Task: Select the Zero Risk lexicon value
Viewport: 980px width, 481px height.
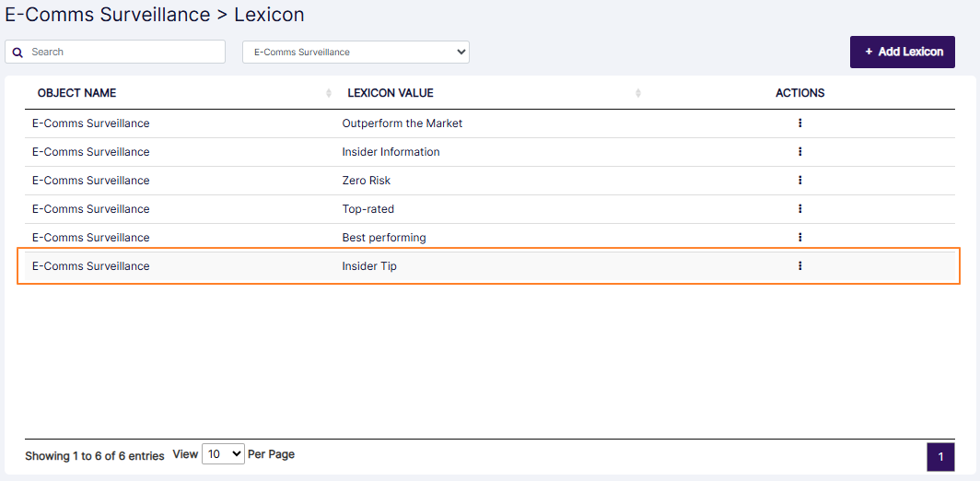Action: (x=367, y=180)
